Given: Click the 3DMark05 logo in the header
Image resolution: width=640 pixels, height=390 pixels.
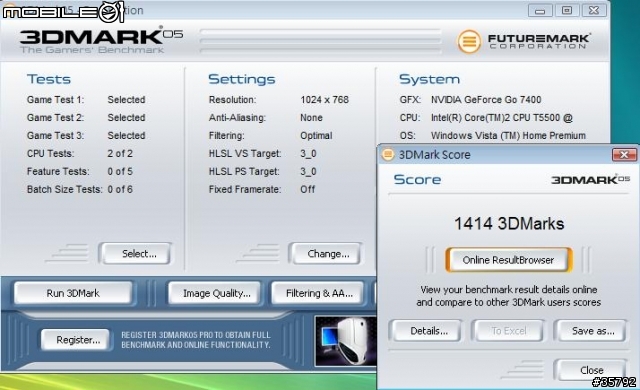Looking at the screenshot, I should pos(102,40).
